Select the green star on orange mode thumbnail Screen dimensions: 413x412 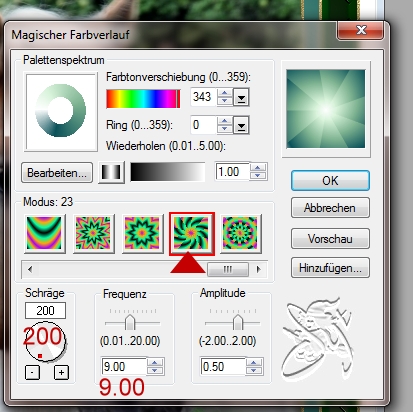[142, 233]
